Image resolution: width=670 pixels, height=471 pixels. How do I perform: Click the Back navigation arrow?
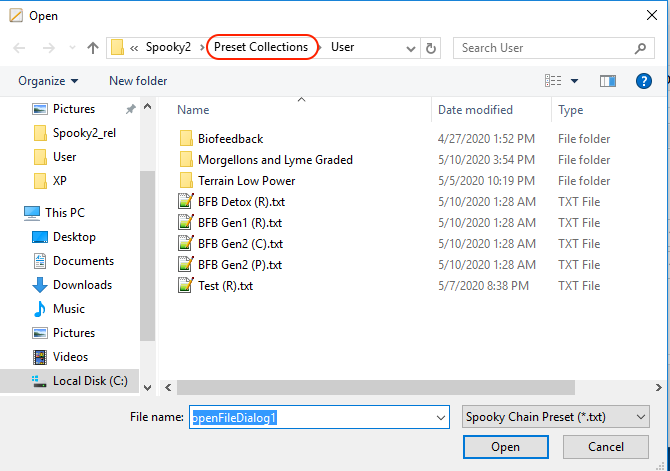point(19,48)
